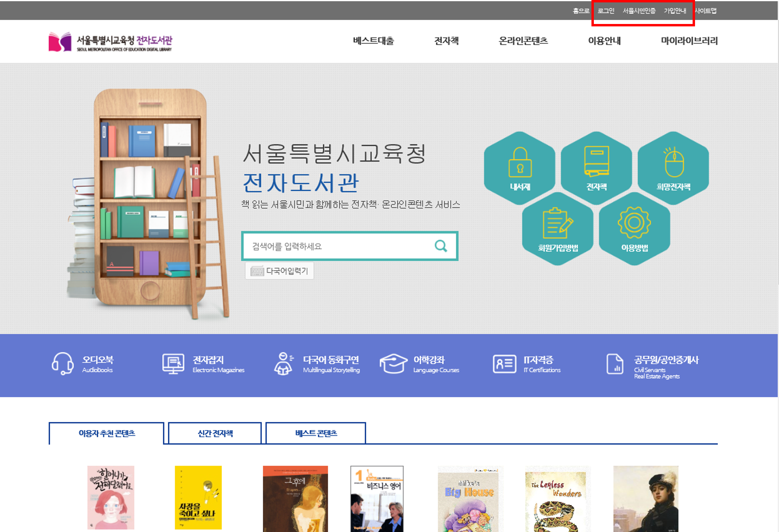Screen dimensions: 779x532
Task: Click the 공무원/공인중개사 document icon
Action: (615, 363)
